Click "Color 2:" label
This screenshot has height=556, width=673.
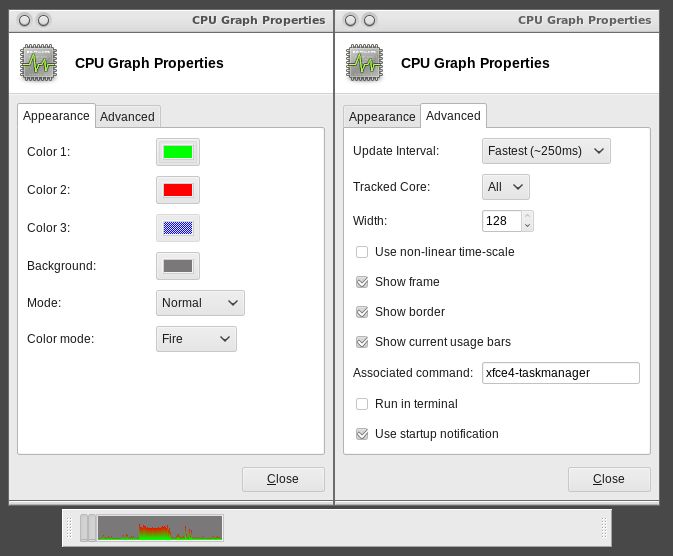pos(49,190)
